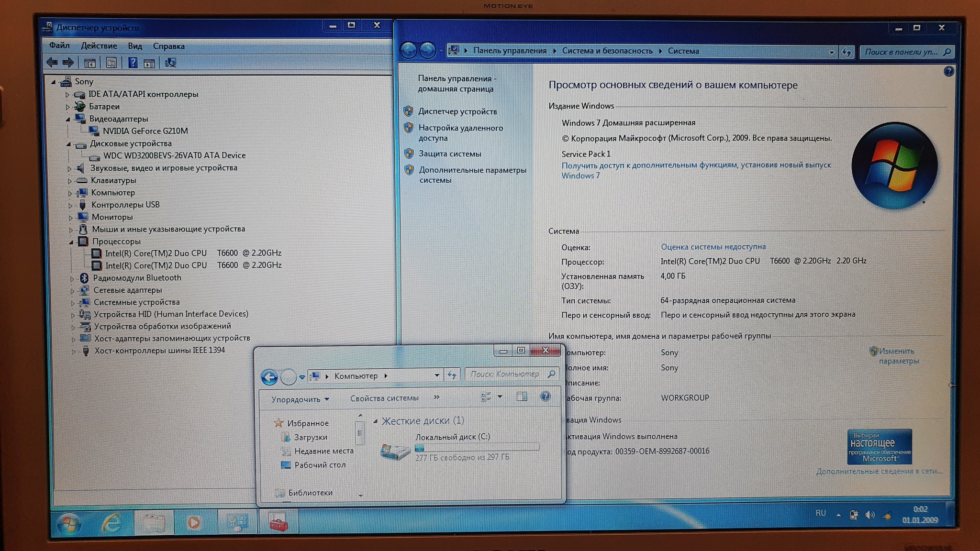Collapse the Видеоадаптеры node
This screenshot has width=980, height=551.
coord(68,119)
